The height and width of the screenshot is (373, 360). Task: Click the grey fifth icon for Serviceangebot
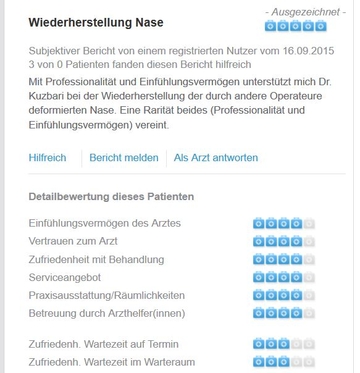coord(309,277)
